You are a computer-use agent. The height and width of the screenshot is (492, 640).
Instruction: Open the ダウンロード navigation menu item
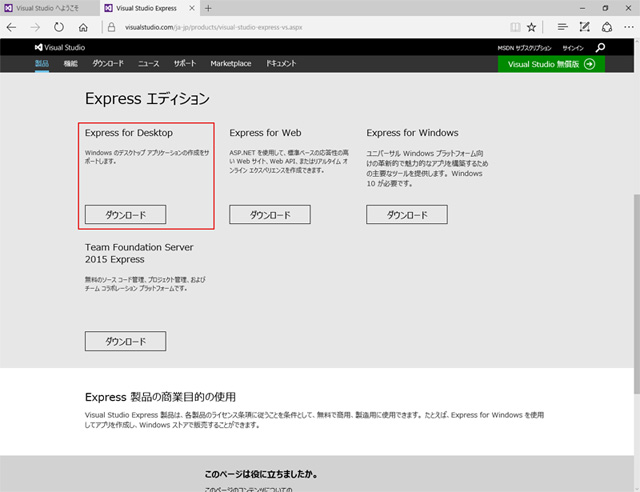[x=108, y=63]
